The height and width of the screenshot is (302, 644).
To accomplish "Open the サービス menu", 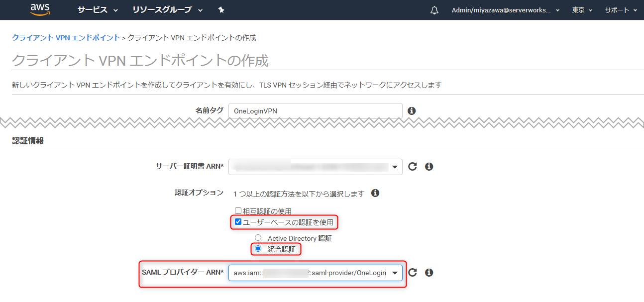I will coord(98,10).
